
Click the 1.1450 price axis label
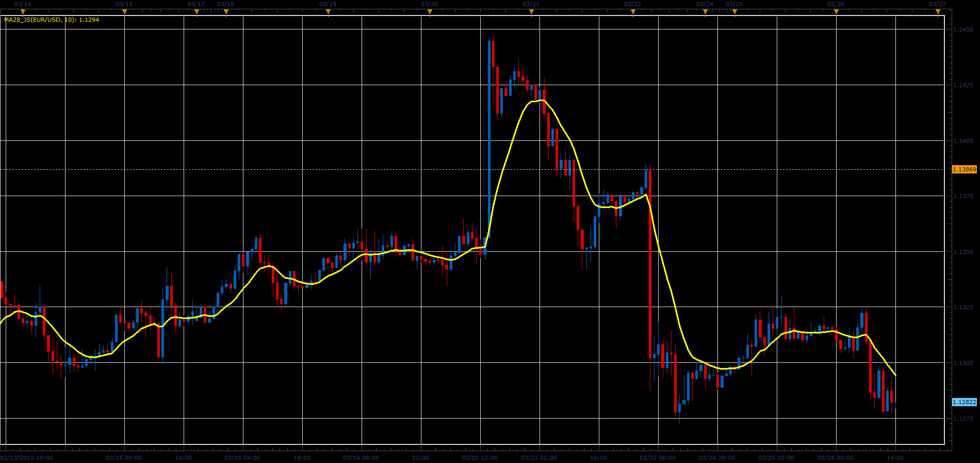[963, 30]
